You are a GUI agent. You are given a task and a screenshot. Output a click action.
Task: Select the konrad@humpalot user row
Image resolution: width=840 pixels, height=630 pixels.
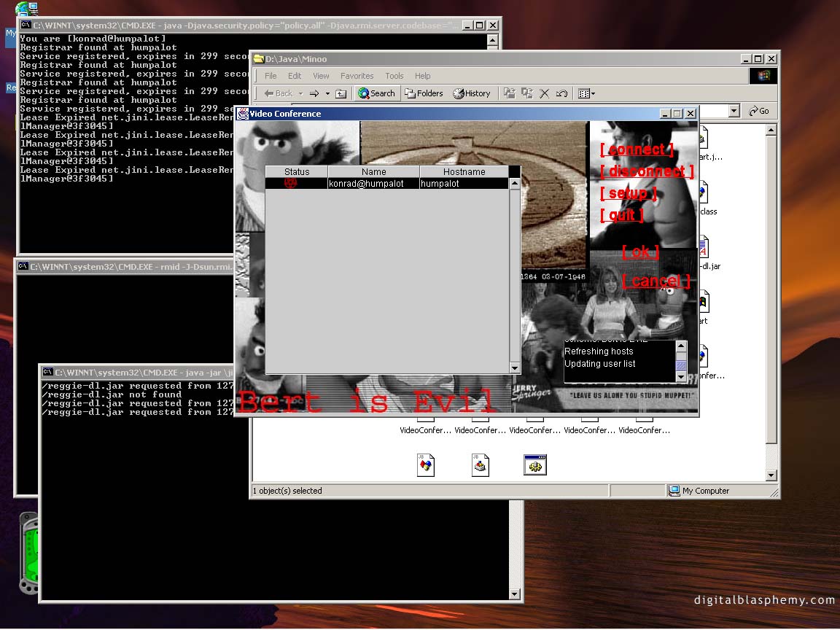tap(386, 183)
